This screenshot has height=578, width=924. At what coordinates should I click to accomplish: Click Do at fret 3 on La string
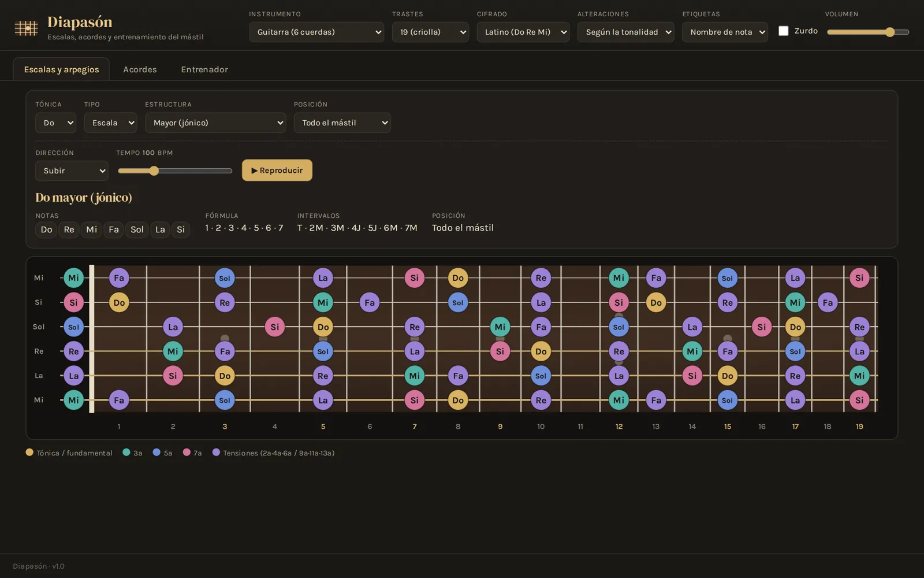point(225,376)
